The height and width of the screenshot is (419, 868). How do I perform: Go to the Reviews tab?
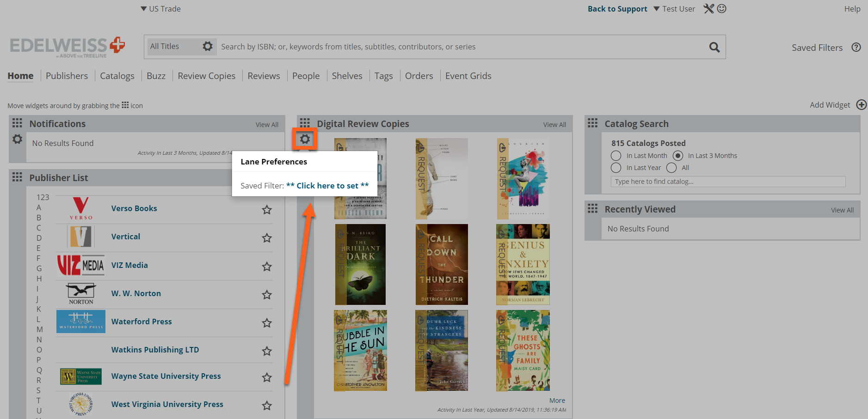pyautogui.click(x=264, y=76)
